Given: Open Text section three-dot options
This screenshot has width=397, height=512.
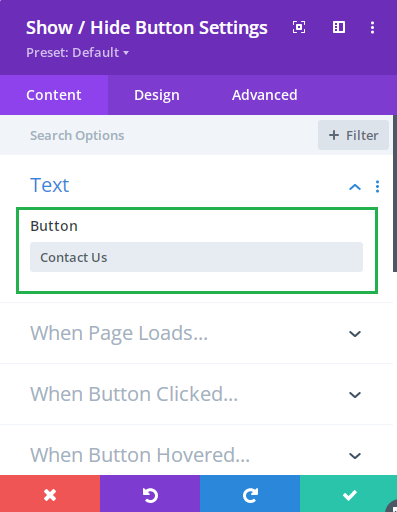Looking at the screenshot, I should [x=377, y=186].
